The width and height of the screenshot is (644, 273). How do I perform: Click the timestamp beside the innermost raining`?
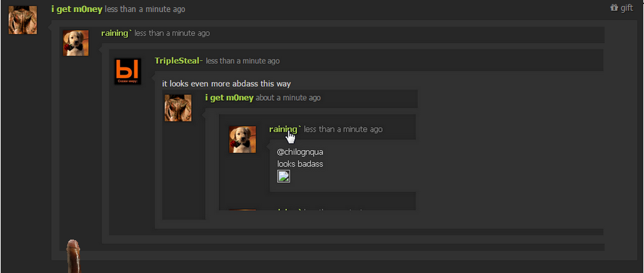click(x=344, y=129)
